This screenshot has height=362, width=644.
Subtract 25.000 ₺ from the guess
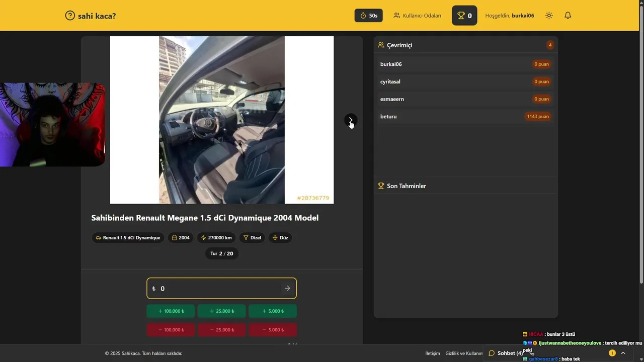(x=222, y=330)
